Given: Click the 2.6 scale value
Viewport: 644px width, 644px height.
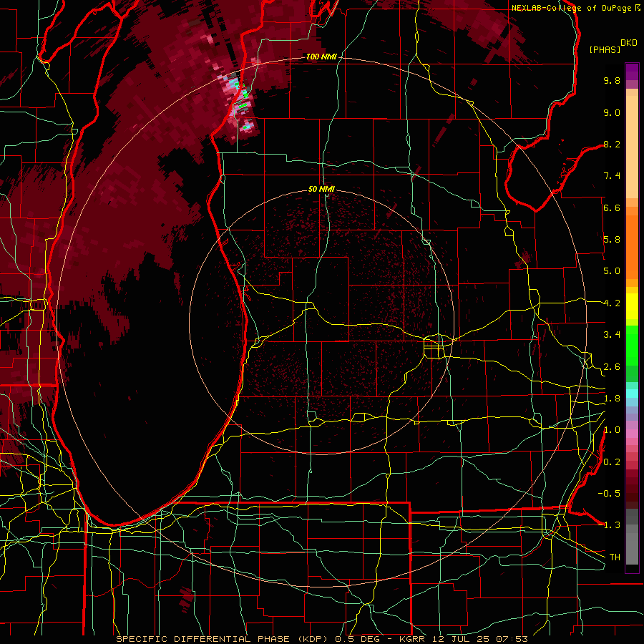Looking at the screenshot, I should click(612, 367).
